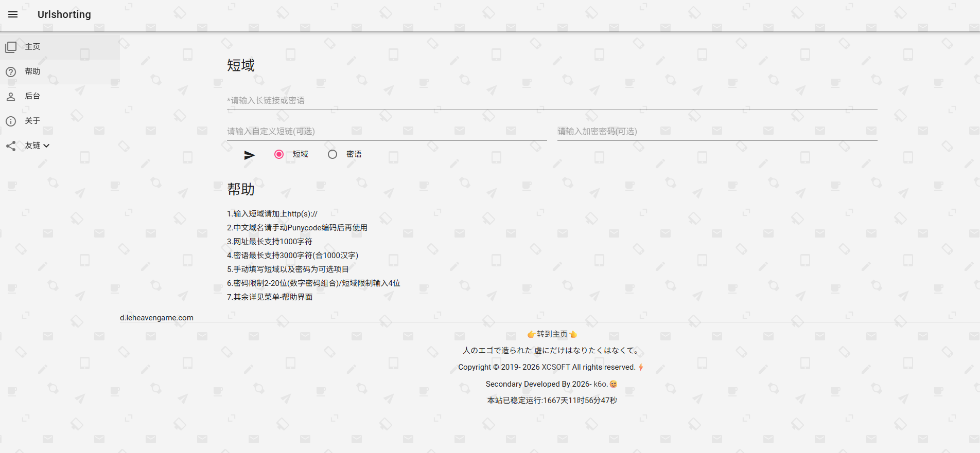Click the home page icon in sidebar
The width and height of the screenshot is (980, 453).
pyautogui.click(x=11, y=47)
